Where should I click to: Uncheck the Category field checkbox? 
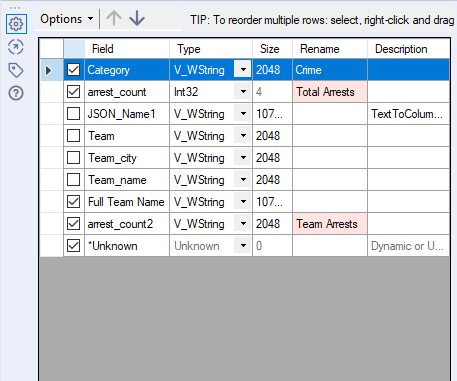[73, 70]
